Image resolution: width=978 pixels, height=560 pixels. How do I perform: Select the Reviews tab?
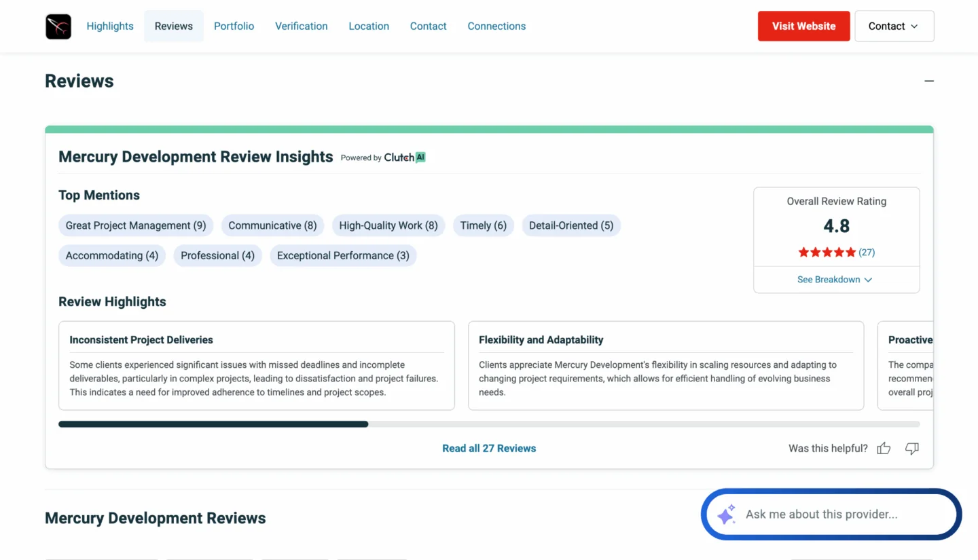[174, 26]
